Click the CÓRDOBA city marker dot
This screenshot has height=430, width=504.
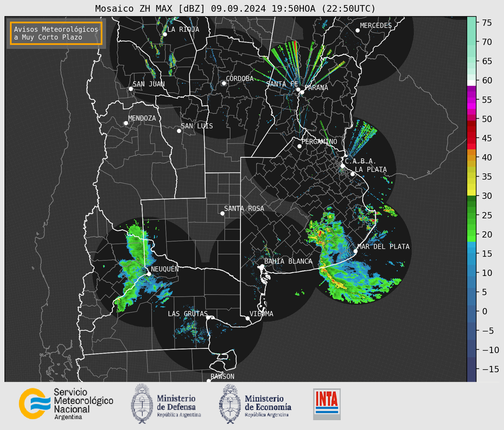pos(224,83)
